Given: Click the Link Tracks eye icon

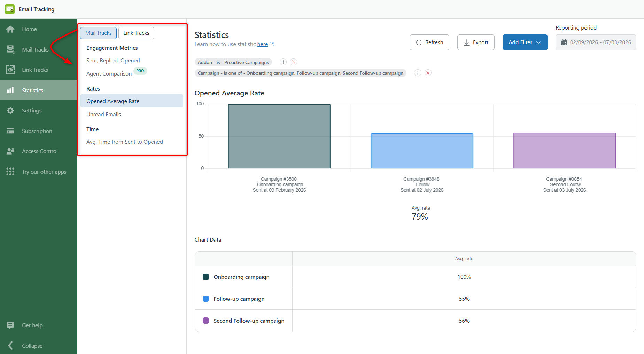Looking at the screenshot, I should click(10, 70).
